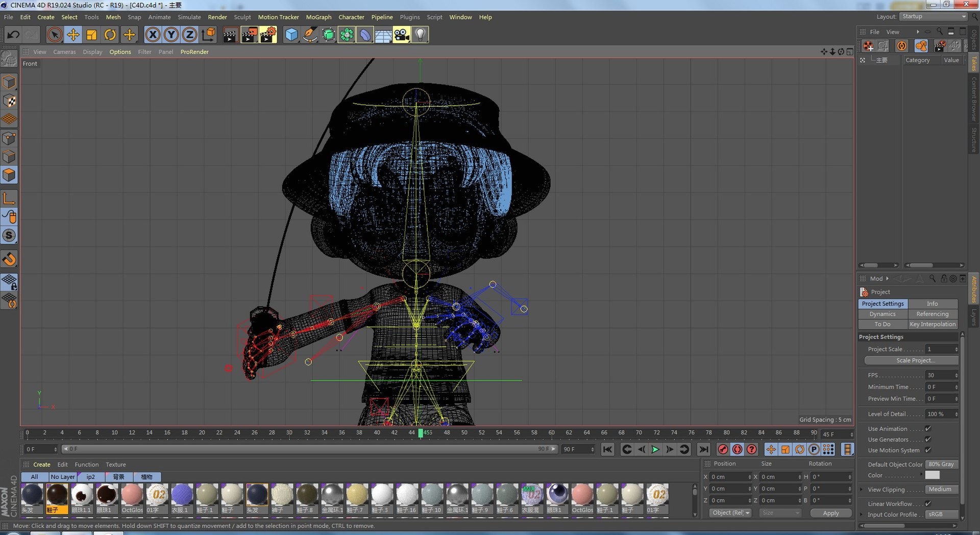Select the Rotate tool icon
Image resolution: width=980 pixels, height=535 pixels.
coord(110,35)
